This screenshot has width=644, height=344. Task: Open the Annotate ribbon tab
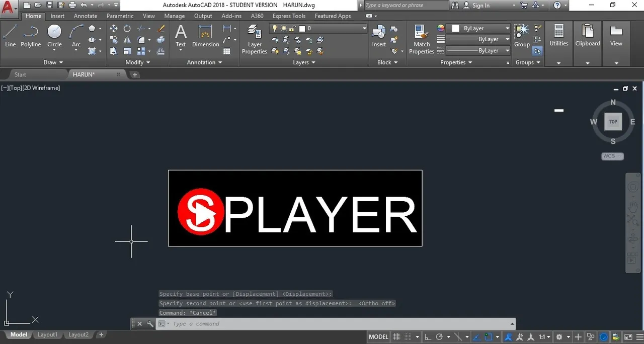coord(86,16)
